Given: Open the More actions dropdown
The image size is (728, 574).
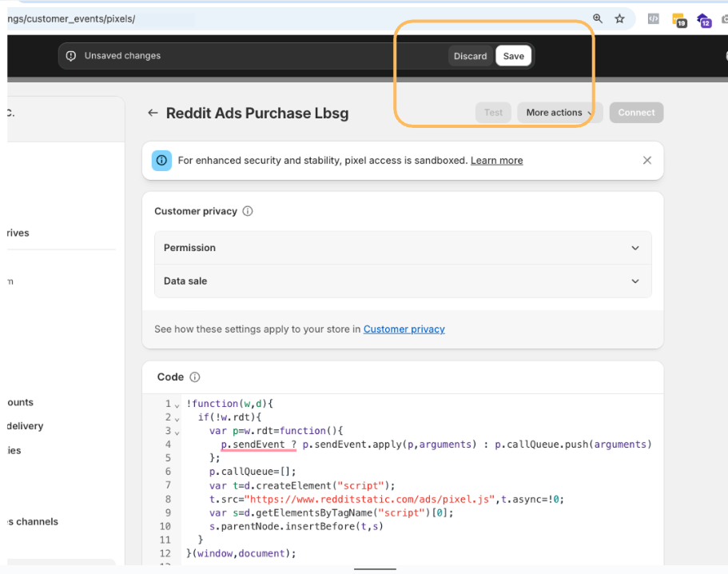Looking at the screenshot, I should pyautogui.click(x=559, y=113).
